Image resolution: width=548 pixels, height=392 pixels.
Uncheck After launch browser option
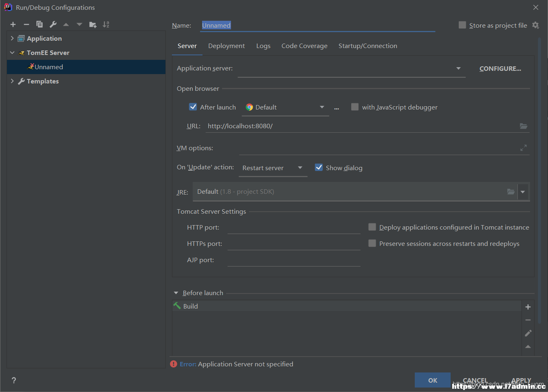193,107
